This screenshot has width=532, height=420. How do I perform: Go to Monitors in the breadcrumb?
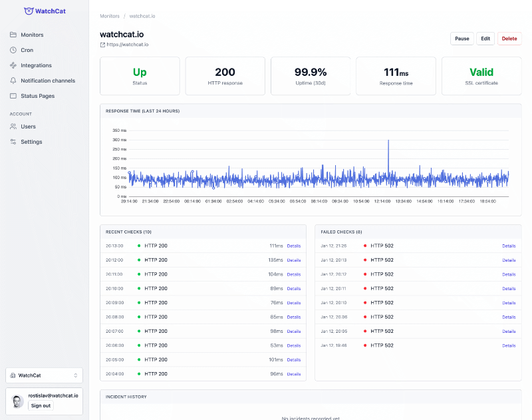click(x=110, y=15)
